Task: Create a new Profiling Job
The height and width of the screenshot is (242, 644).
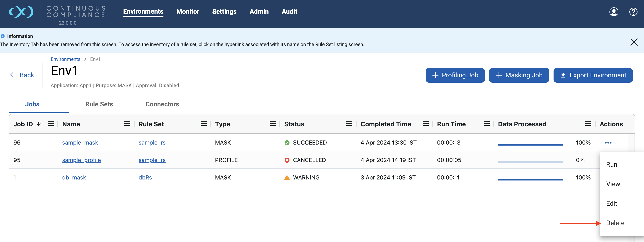Action: pyautogui.click(x=455, y=75)
